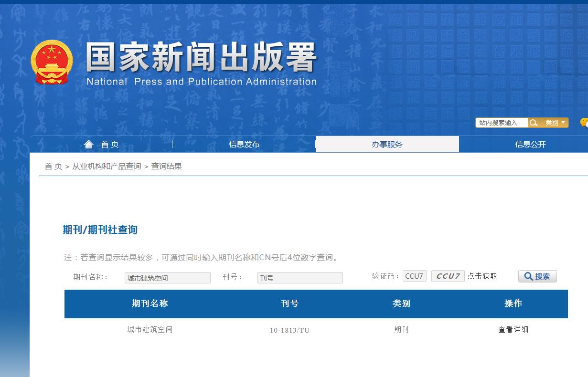Switch to the 信息发布 navigation tab
Viewport: 588px width, 377px height.
click(x=244, y=144)
